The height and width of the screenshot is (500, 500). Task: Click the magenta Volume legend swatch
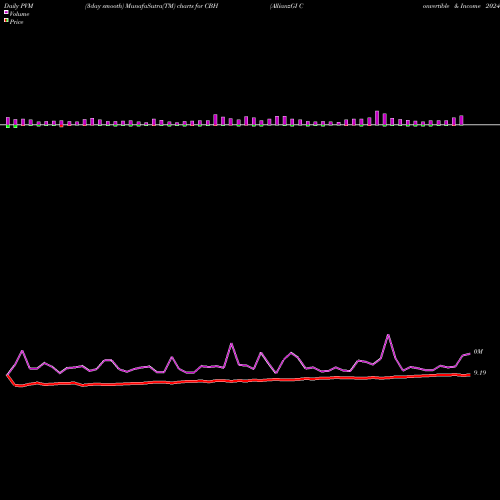[6, 12]
